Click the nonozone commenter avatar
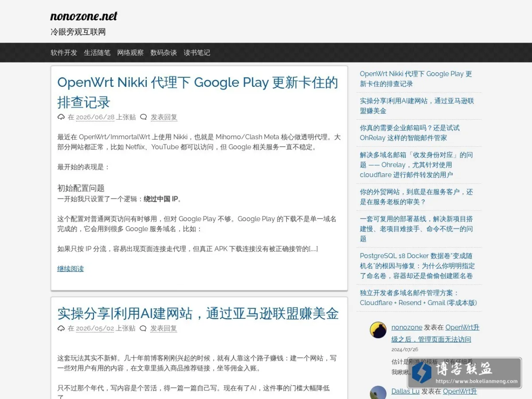 click(378, 330)
